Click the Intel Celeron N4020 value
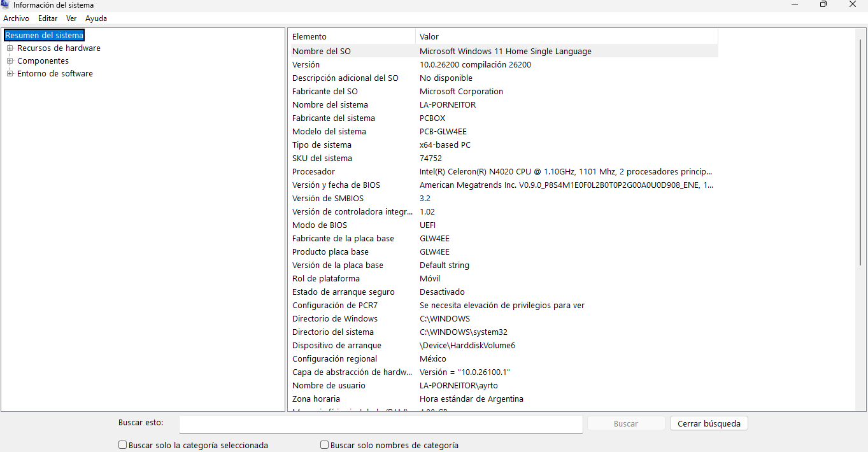This screenshot has height=452, width=868. (x=566, y=172)
